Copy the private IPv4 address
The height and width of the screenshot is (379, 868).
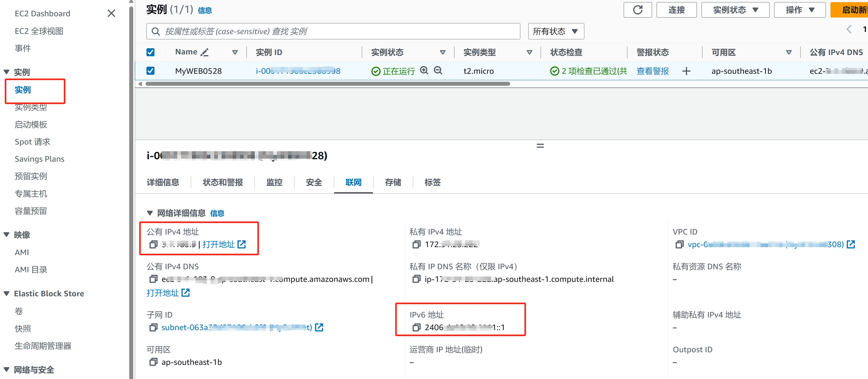417,244
